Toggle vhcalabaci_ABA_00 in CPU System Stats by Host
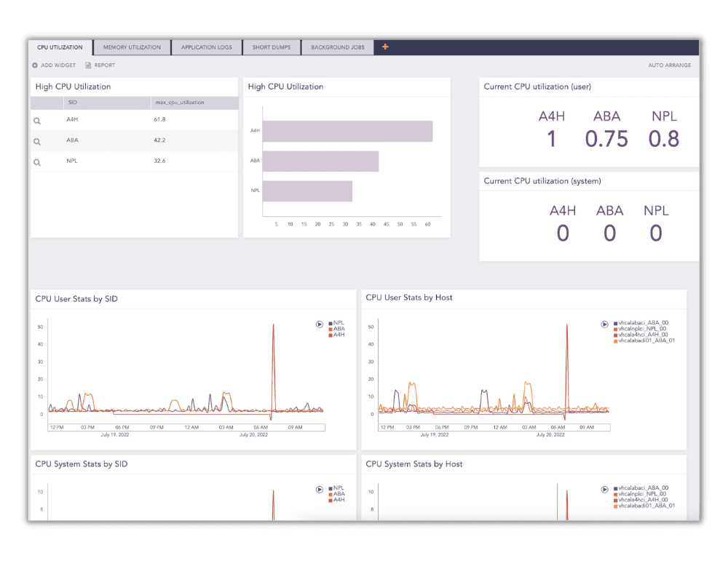The width and height of the screenshot is (728, 561). tap(641, 488)
